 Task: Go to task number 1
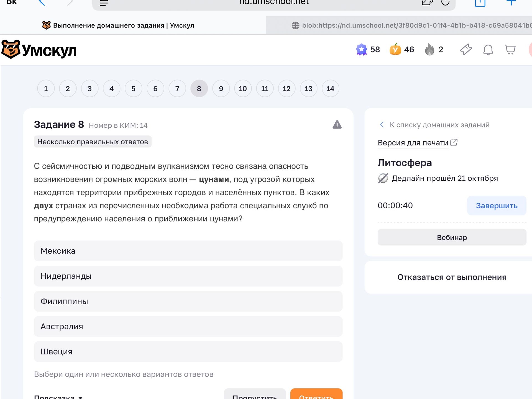pos(46,89)
